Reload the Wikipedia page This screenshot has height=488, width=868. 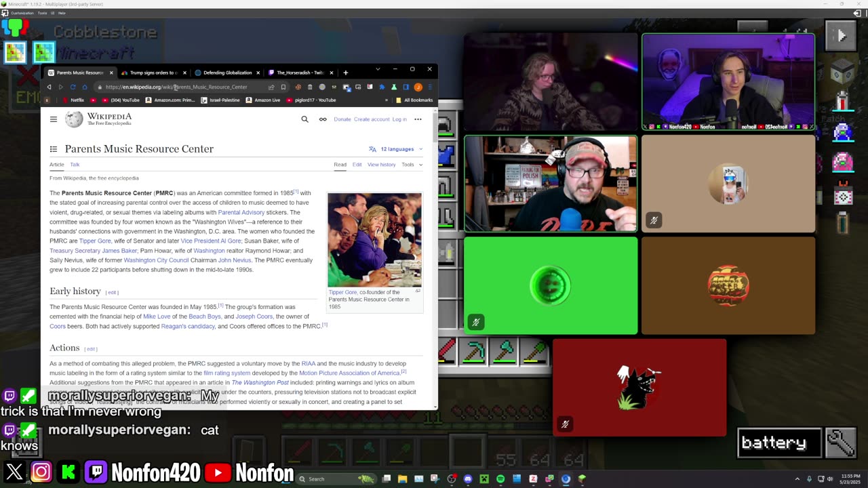point(73,87)
